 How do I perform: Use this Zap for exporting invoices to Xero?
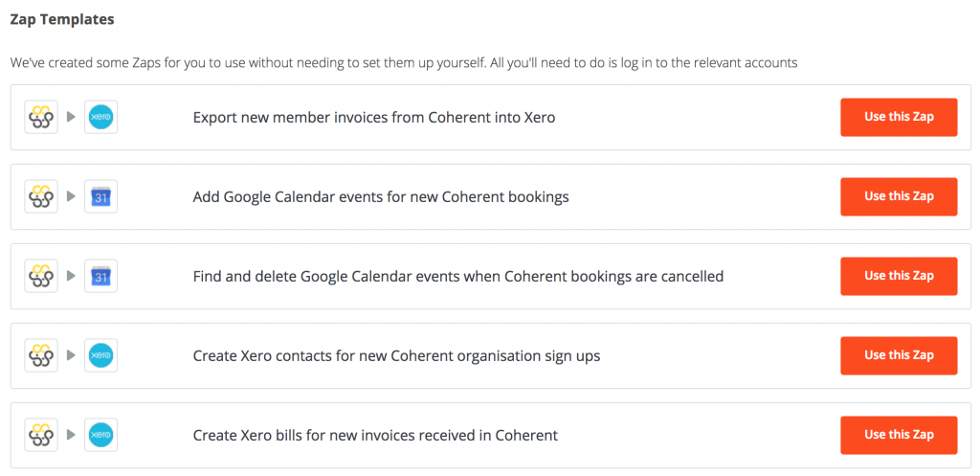899,117
